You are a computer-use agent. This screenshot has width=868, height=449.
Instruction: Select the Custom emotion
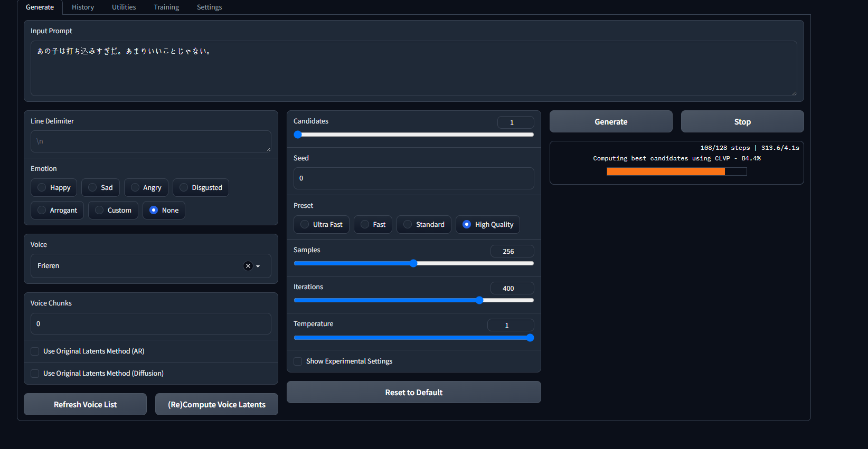pos(113,211)
